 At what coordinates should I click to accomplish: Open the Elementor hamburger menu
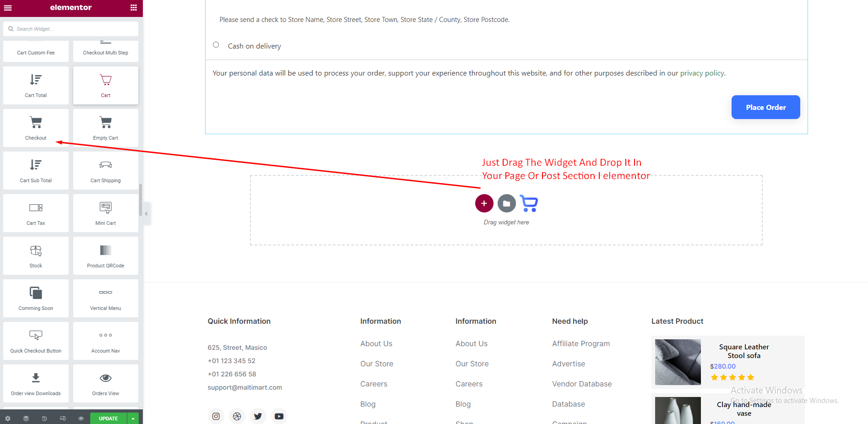tap(8, 8)
